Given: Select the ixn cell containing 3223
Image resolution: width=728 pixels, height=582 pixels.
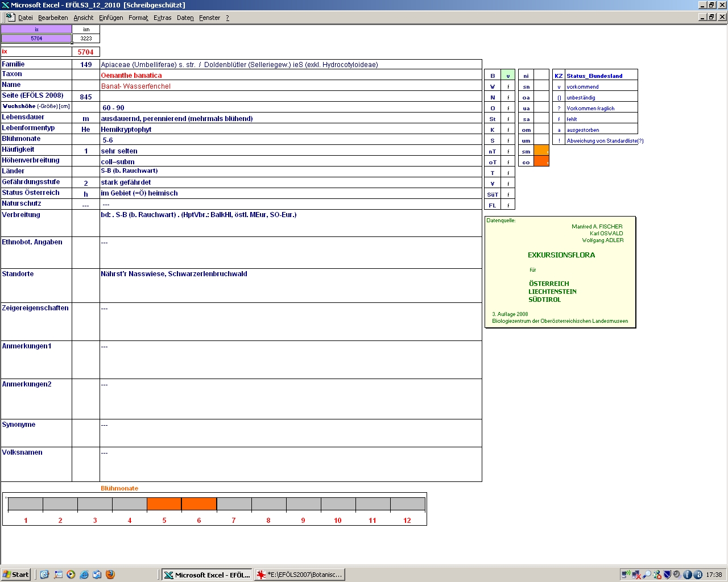Looking at the screenshot, I should [x=86, y=38].
